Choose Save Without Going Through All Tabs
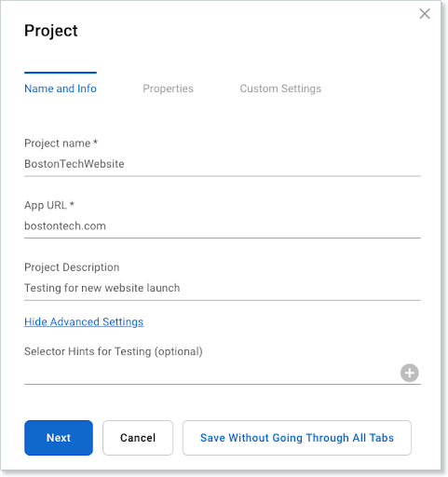Viewport: 448px width, 477px height. tap(297, 438)
